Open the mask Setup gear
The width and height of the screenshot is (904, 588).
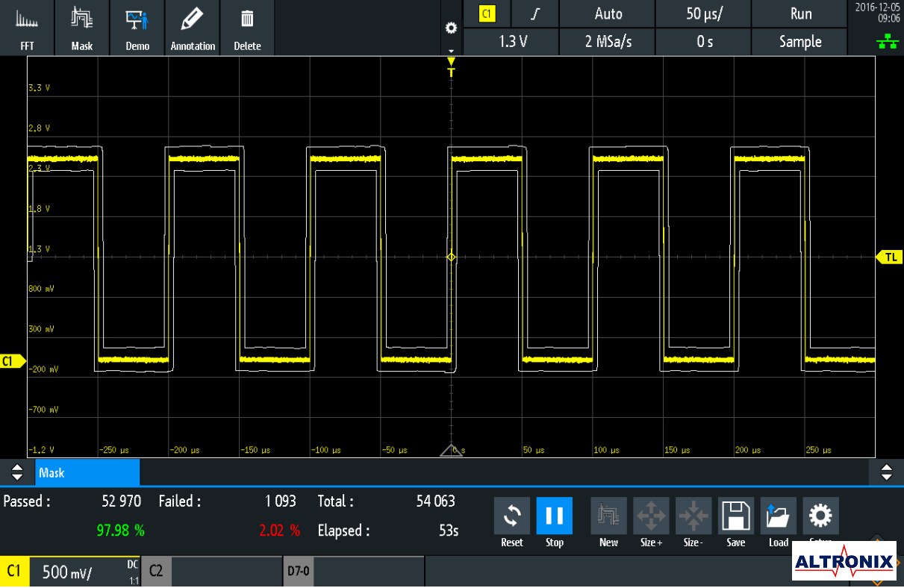(821, 516)
